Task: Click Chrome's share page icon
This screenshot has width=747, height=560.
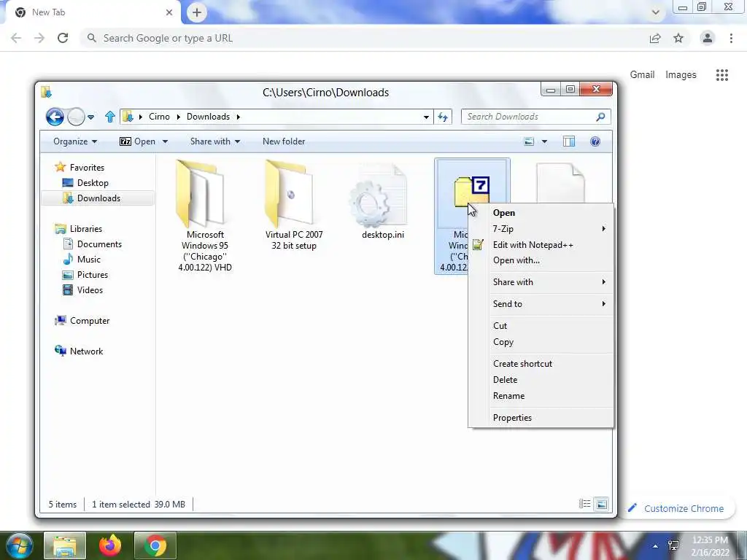Action: tap(655, 38)
